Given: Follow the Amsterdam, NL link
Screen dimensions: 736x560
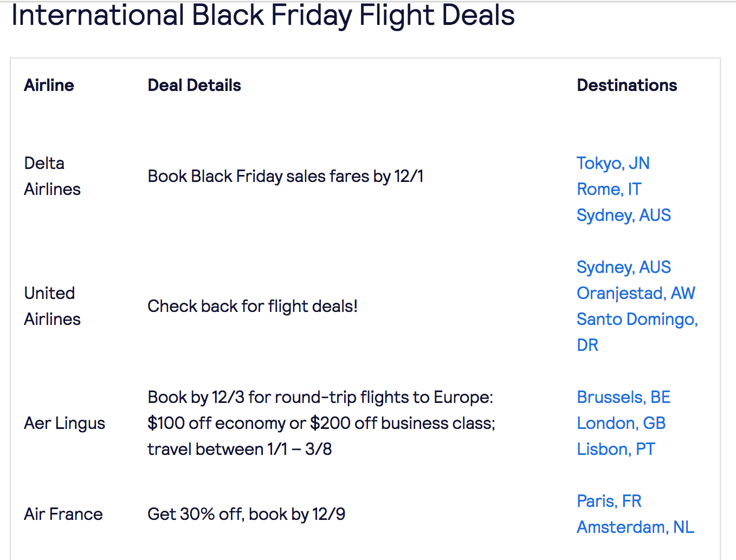Looking at the screenshot, I should [x=635, y=527].
